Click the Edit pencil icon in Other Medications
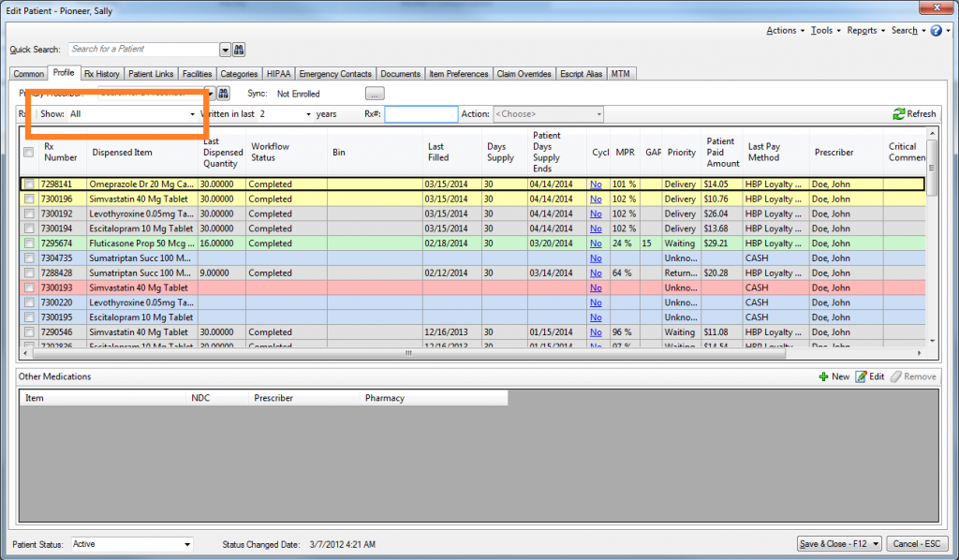The width and height of the screenshot is (959, 560). 861,376
